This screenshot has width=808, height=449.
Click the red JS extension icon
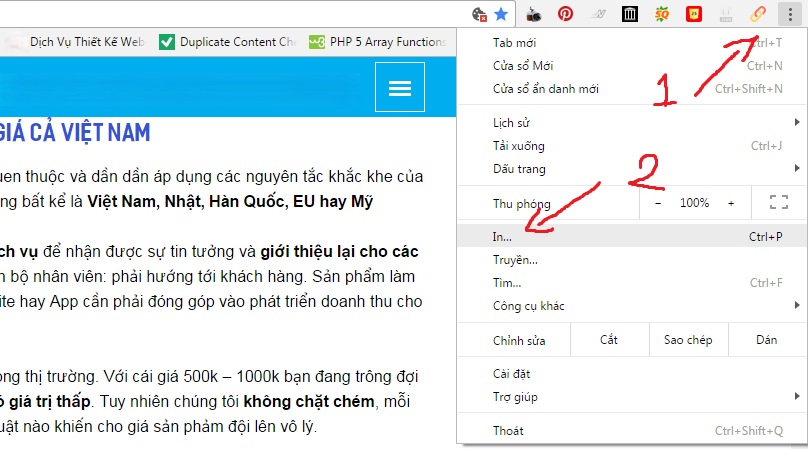click(x=694, y=14)
